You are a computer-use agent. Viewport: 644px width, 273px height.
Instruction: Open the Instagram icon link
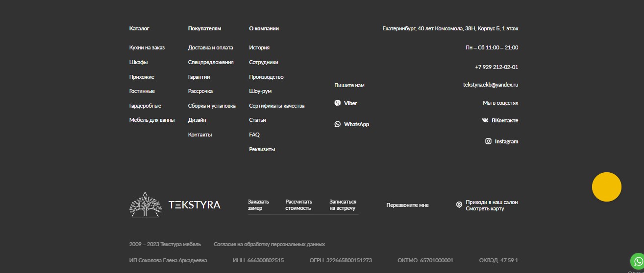point(488,141)
